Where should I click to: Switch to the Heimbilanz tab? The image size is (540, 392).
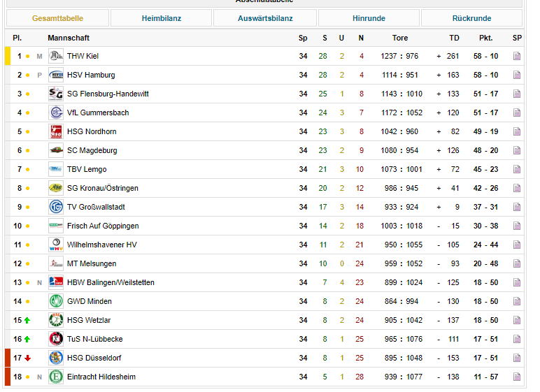(x=161, y=18)
